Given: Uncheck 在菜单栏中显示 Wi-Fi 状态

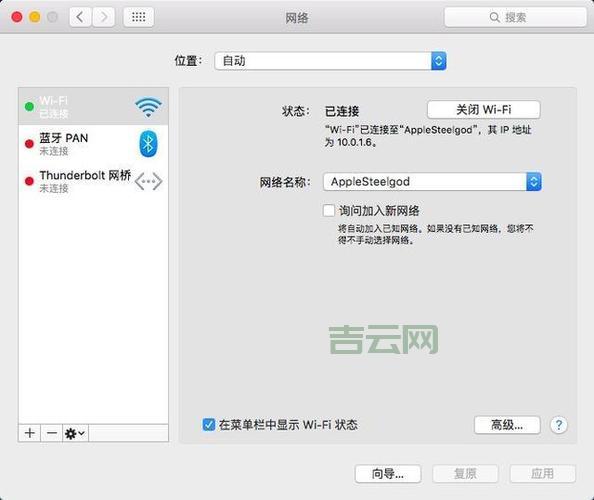Looking at the screenshot, I should [x=209, y=425].
